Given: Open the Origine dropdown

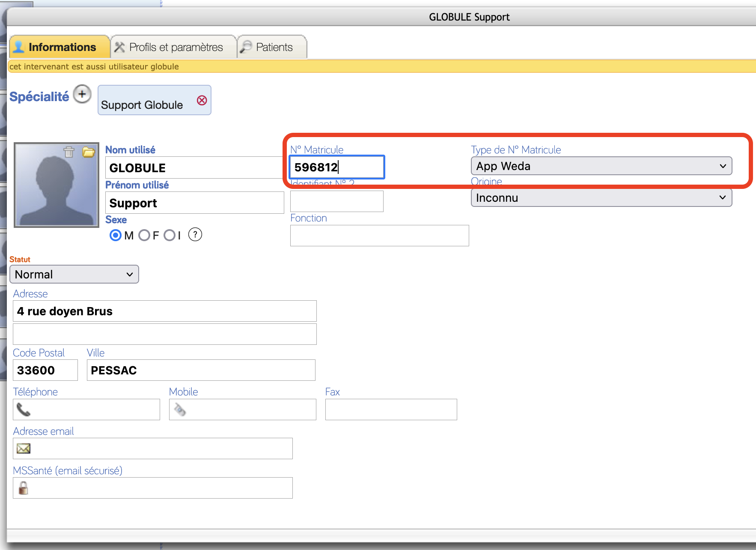Looking at the screenshot, I should tap(601, 197).
